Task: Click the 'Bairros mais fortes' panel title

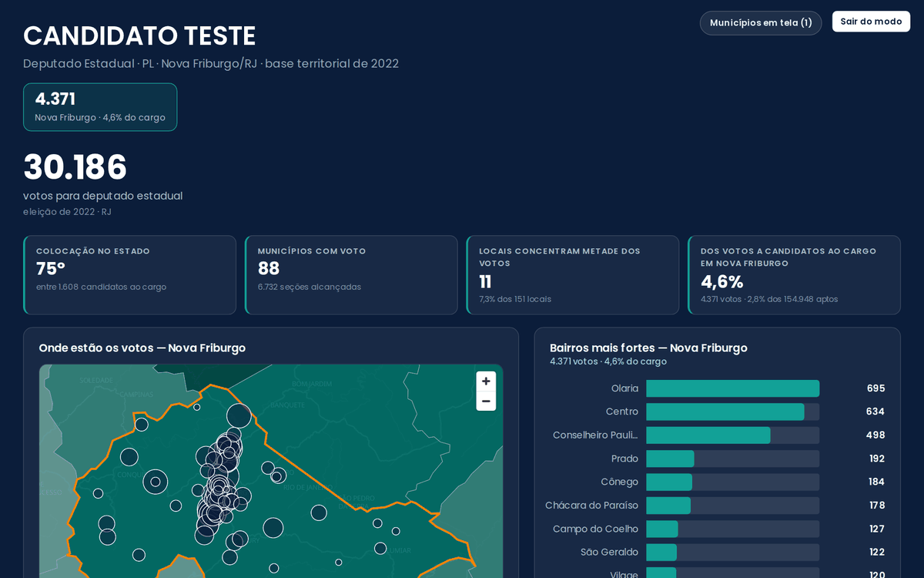Action: [648, 348]
